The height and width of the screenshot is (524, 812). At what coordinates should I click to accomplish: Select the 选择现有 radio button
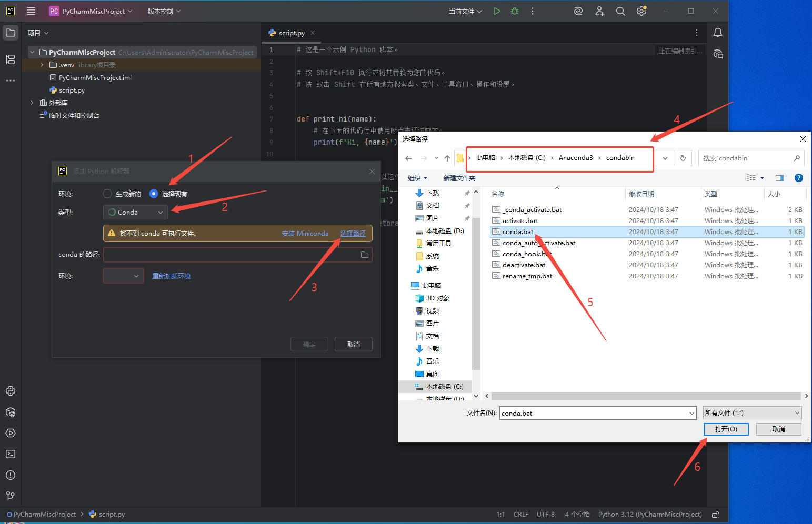[x=154, y=194]
